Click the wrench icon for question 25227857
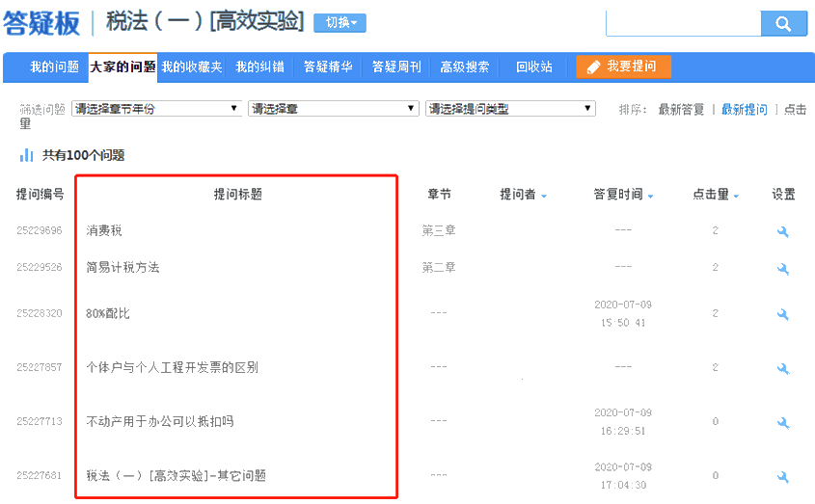The height and width of the screenshot is (504, 815). [x=782, y=368]
